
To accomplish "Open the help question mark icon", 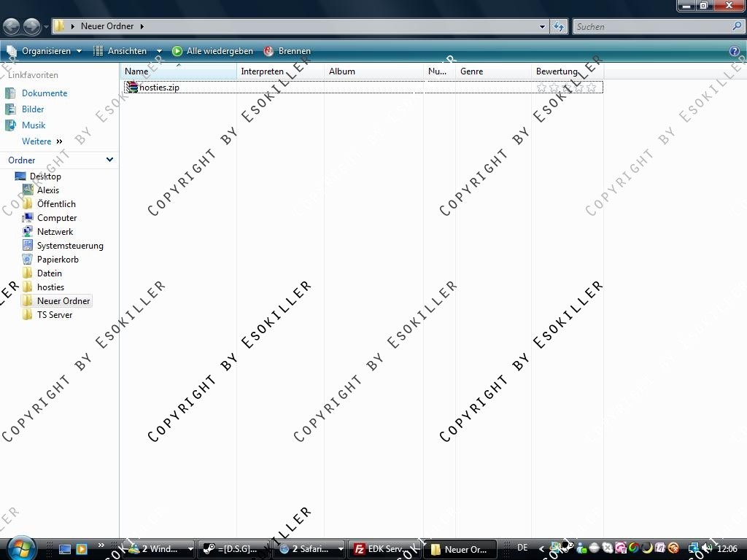I will pyautogui.click(x=735, y=51).
